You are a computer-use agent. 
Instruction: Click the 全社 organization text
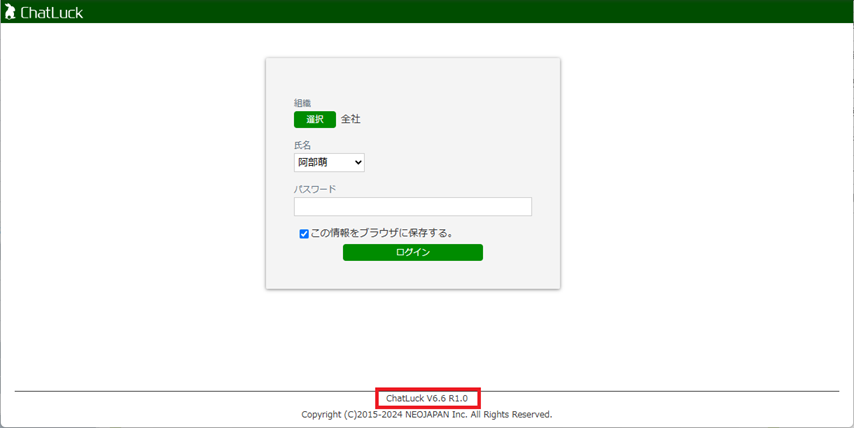[351, 119]
